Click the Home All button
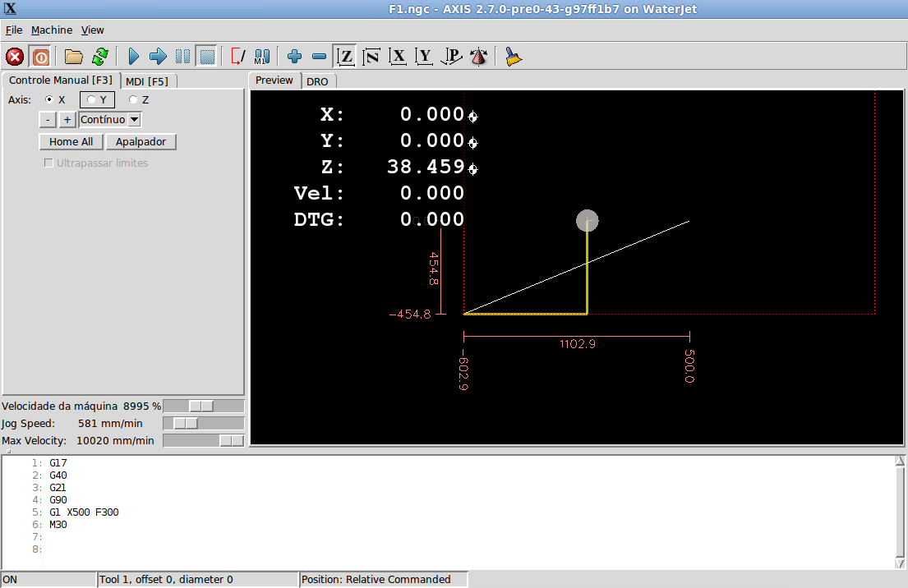Screen dimensions: 908x588 pos(71,142)
